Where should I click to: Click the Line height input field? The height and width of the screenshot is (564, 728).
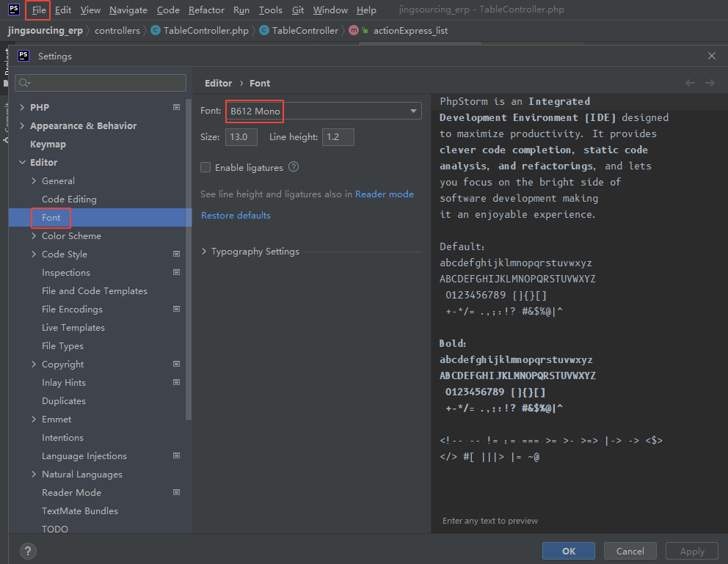click(338, 137)
